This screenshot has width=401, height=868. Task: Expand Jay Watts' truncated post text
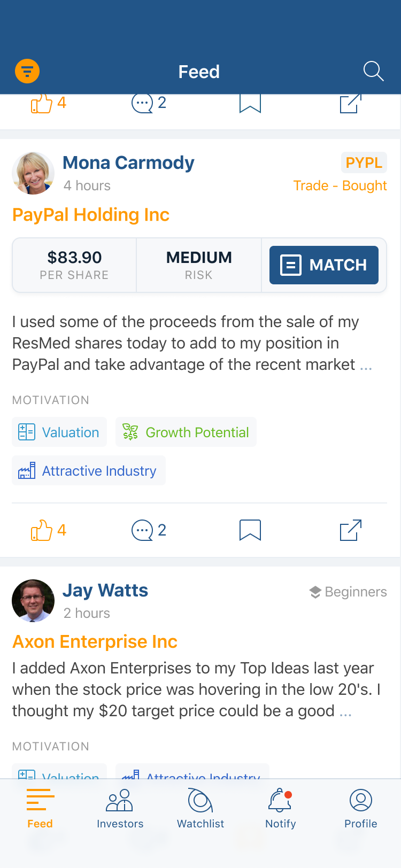tap(345, 712)
